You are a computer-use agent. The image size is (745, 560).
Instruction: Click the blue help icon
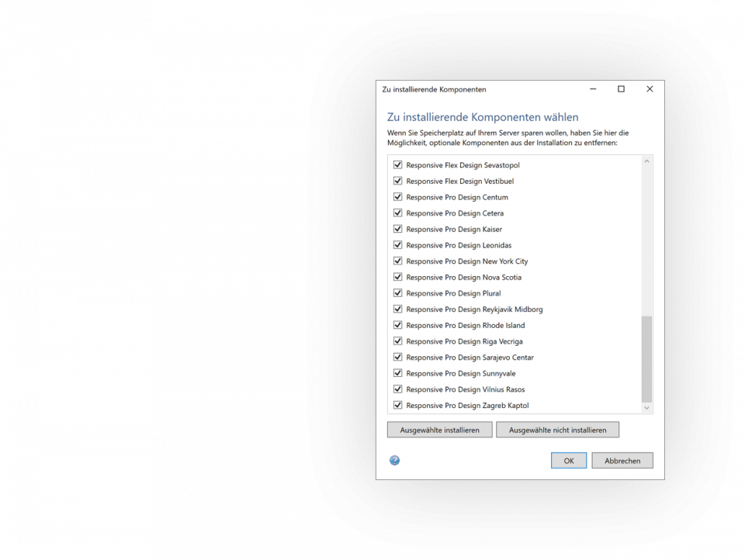[395, 460]
